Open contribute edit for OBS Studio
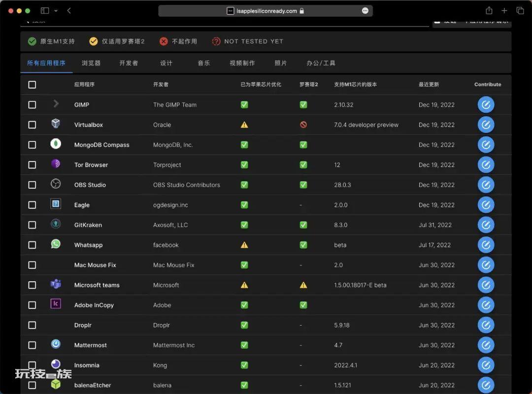532x394 pixels. coord(486,185)
